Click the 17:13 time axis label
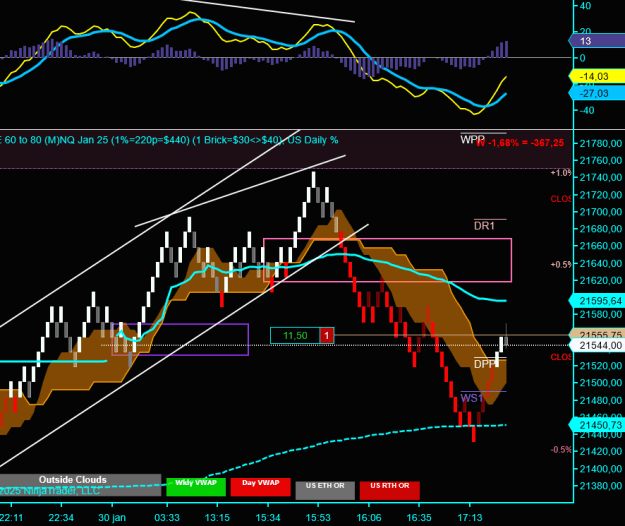This screenshot has height=526, width=625. pos(470,518)
